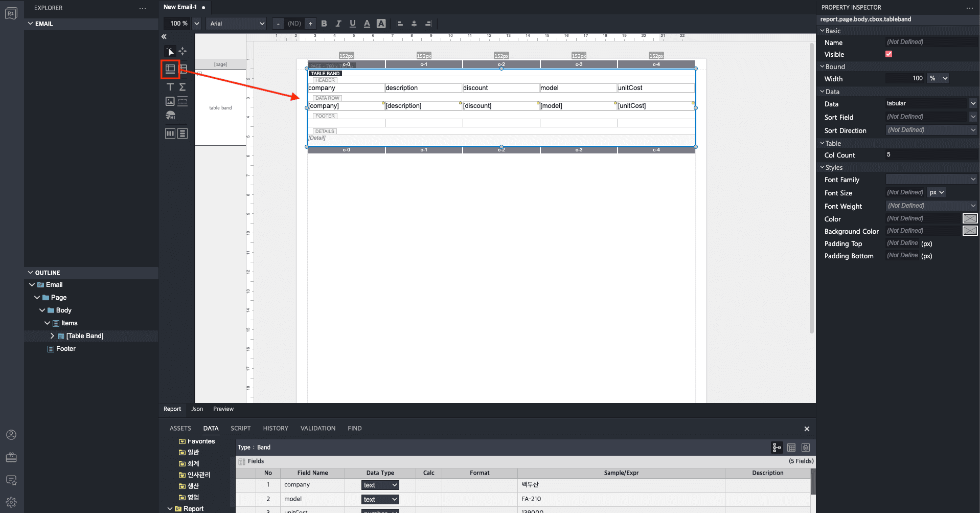Collapse the OUTLINE section
Image resolution: width=980 pixels, height=513 pixels.
31,273
